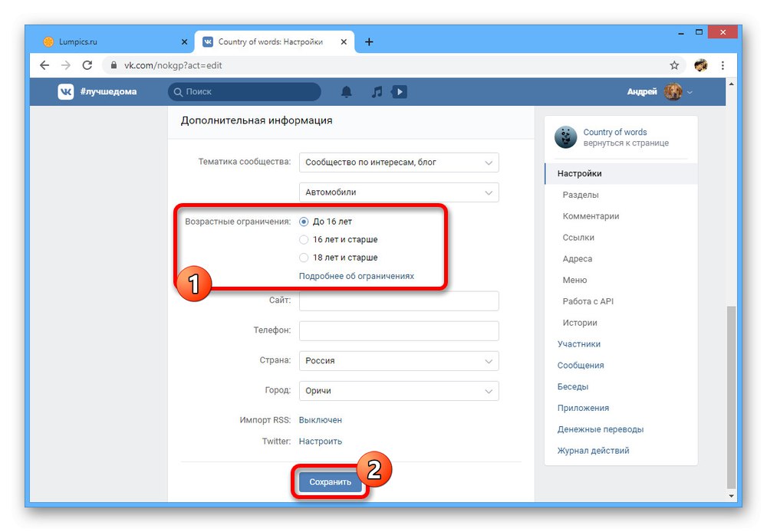767x532 pixels.
Task: Click the Country of words community avatar
Action: point(565,137)
